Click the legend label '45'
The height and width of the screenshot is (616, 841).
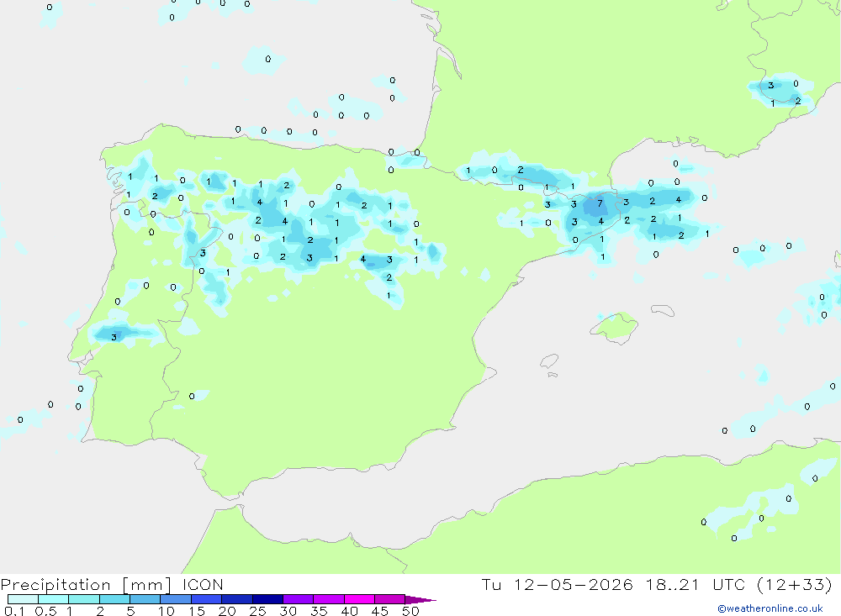pyautogui.click(x=380, y=611)
